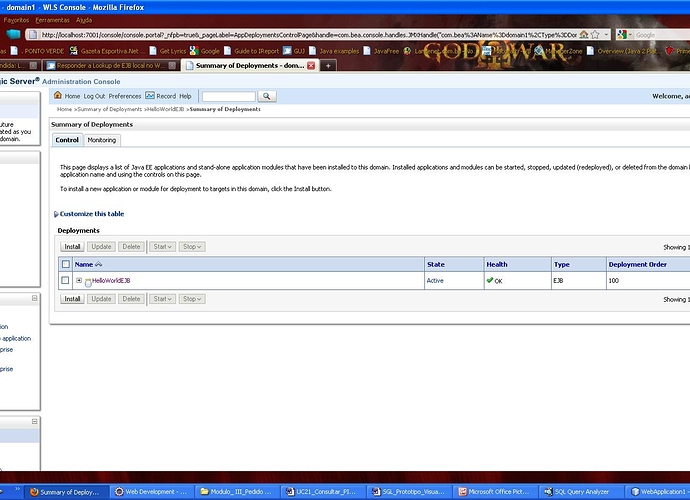
Task: Click the Name column sort arrow icon
Action: [99, 264]
